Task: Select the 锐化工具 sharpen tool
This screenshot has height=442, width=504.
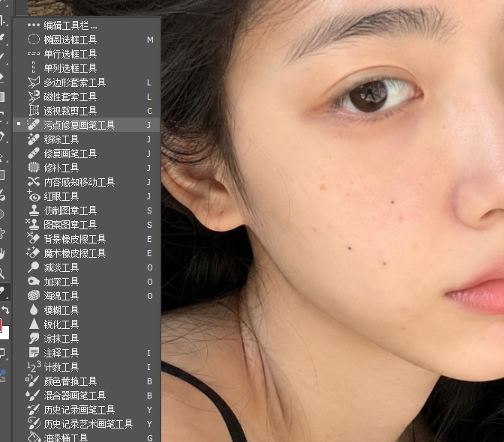Action: coord(86,324)
